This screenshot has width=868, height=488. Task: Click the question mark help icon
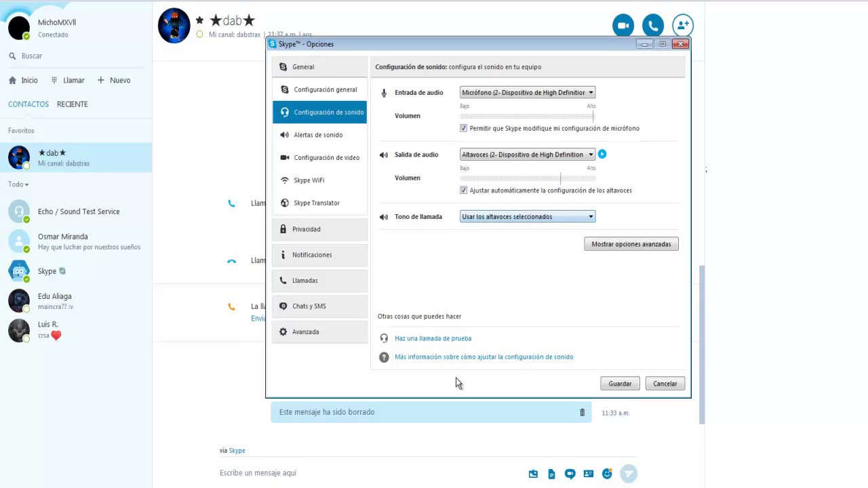[384, 357]
